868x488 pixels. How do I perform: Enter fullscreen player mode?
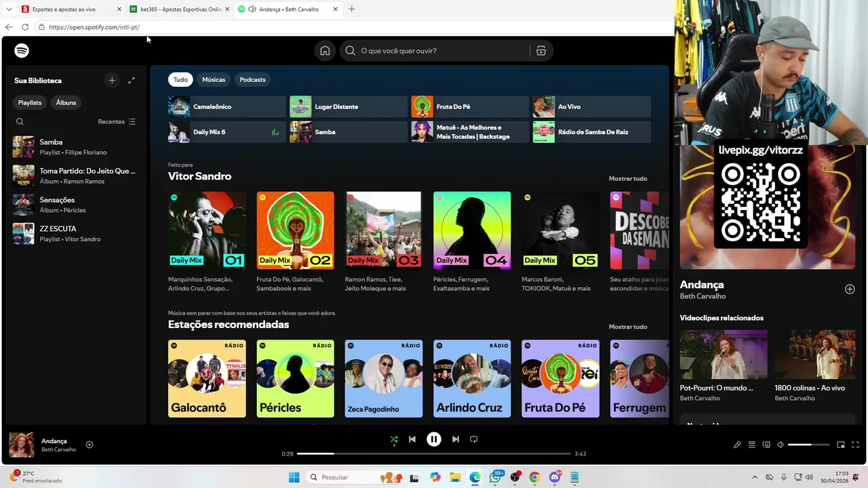coord(855,445)
